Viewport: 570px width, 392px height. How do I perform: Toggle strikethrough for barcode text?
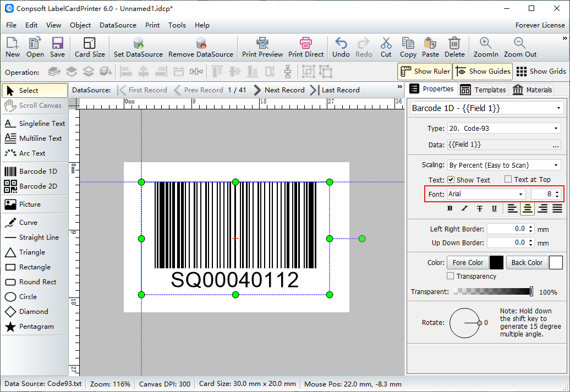[x=479, y=208]
